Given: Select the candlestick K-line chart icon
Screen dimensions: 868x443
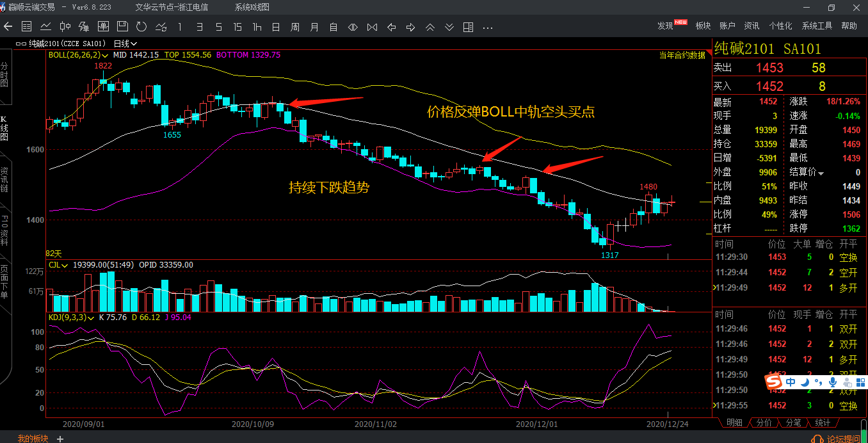Looking at the screenshot, I should point(65,27).
